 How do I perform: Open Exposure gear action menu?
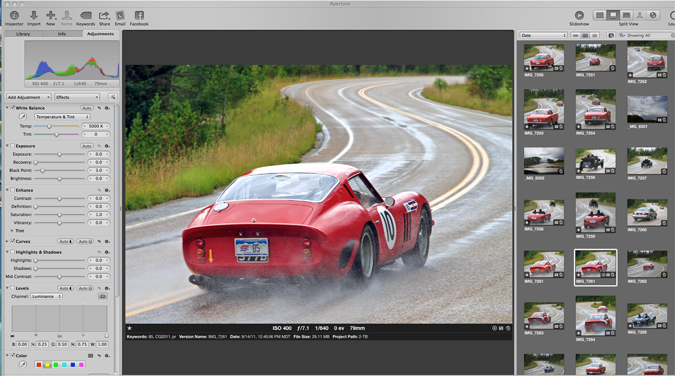107,146
